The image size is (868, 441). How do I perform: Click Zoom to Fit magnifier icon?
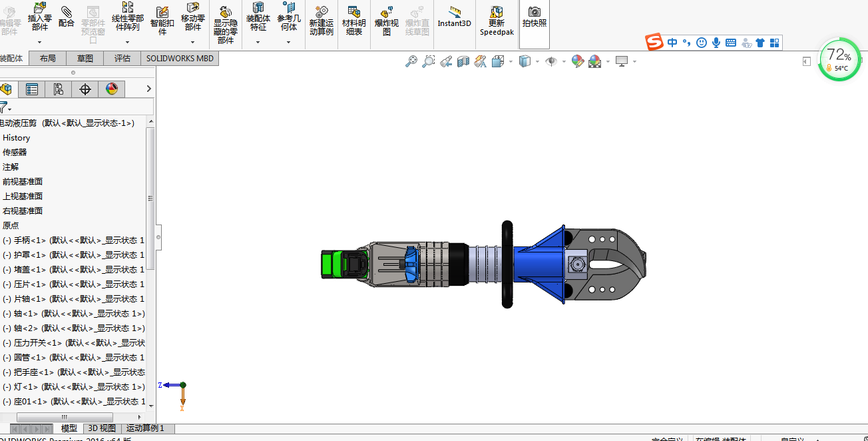click(x=411, y=61)
